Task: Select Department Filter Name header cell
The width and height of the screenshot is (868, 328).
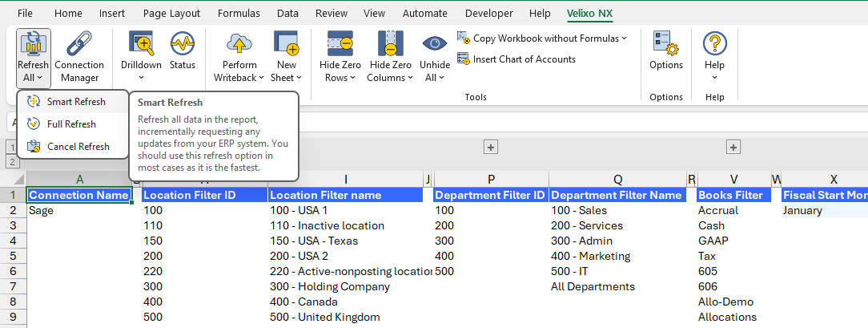Action: 617,195
